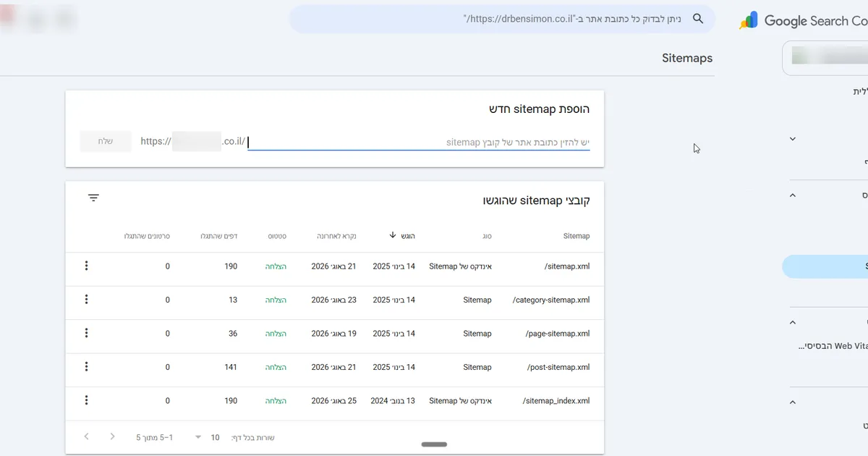
Task: Click the date 25 באוג׳ 2026
Action: point(333,401)
